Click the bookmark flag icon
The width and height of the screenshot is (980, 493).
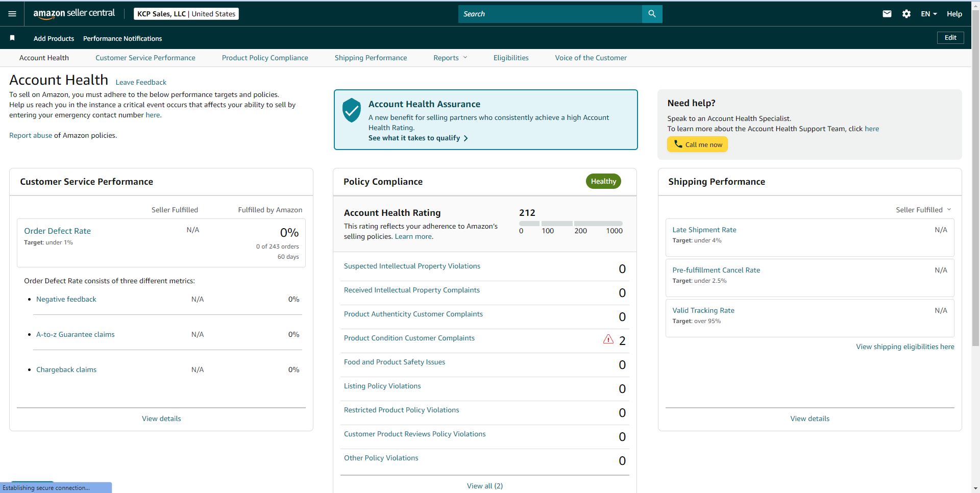click(x=12, y=38)
